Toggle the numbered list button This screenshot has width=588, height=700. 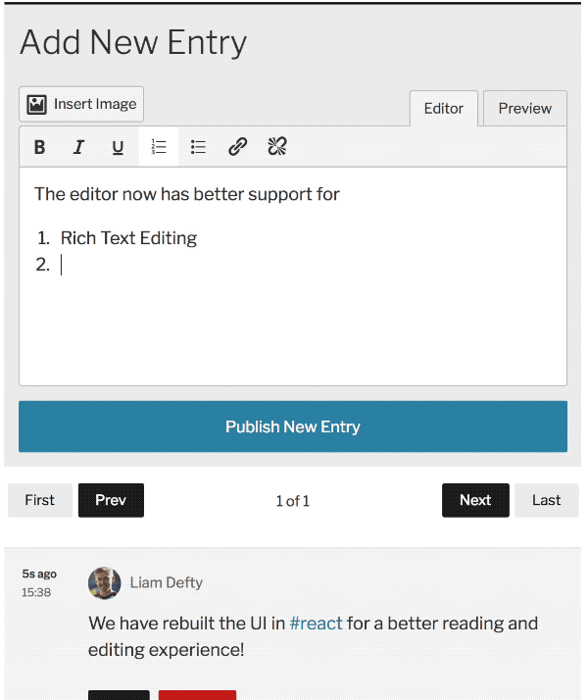pyautogui.click(x=159, y=147)
